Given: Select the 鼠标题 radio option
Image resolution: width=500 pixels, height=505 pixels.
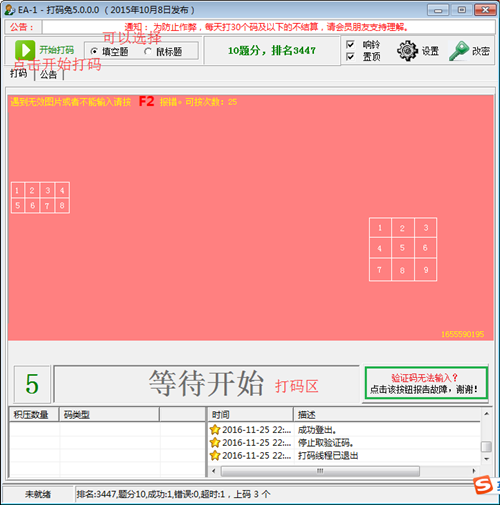Looking at the screenshot, I should pos(148,52).
